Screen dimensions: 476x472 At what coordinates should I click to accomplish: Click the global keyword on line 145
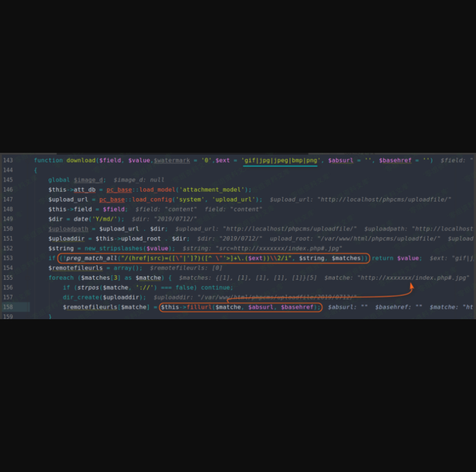click(x=59, y=180)
